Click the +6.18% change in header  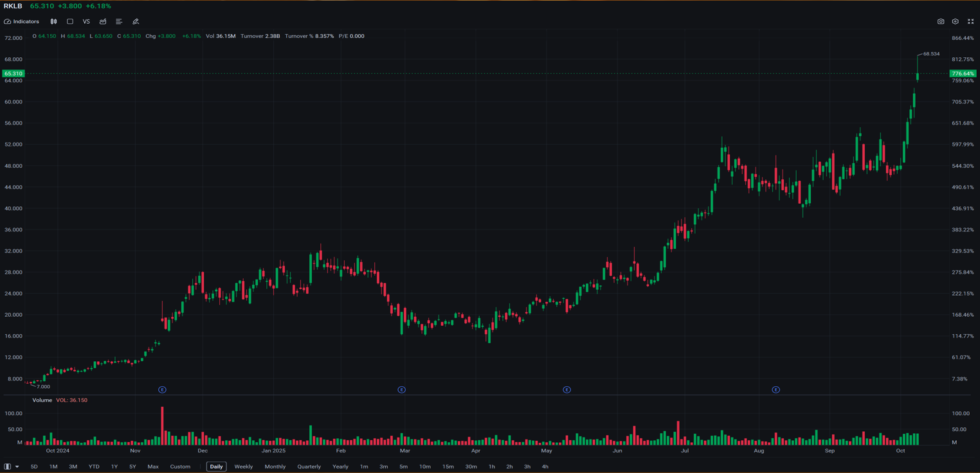98,6
